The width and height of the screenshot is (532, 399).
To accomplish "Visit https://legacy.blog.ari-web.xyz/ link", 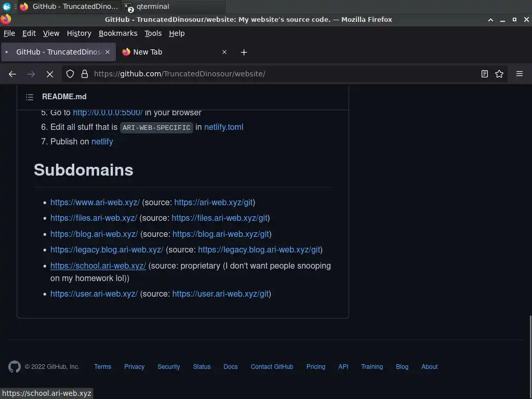I will pos(107,250).
